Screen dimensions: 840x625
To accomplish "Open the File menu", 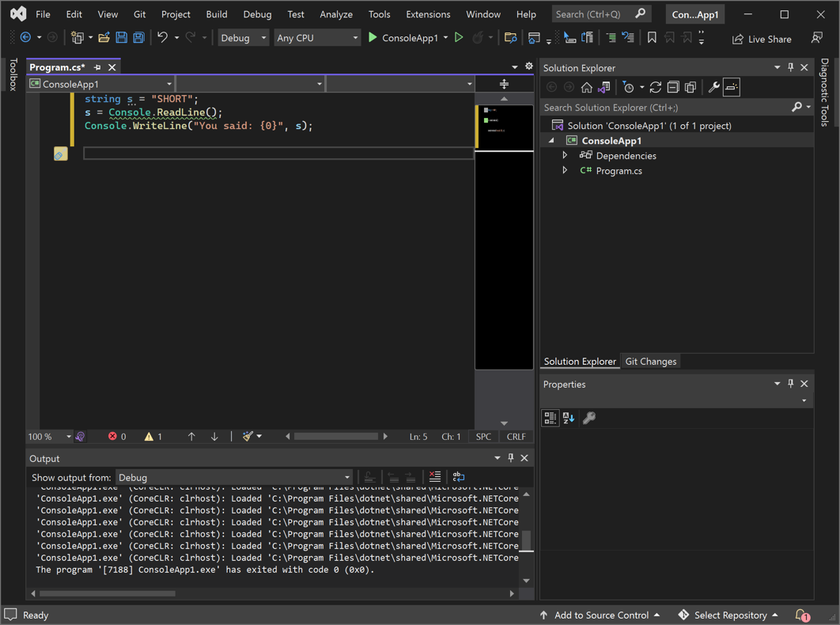I will tap(43, 14).
